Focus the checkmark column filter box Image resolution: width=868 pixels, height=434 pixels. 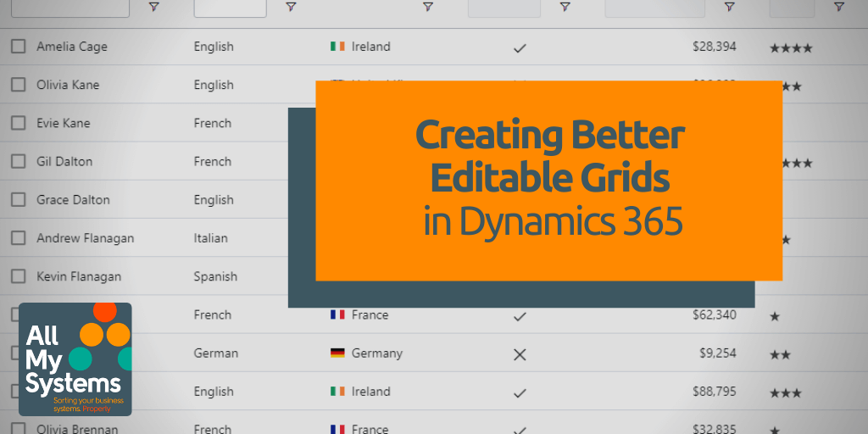[x=504, y=8]
